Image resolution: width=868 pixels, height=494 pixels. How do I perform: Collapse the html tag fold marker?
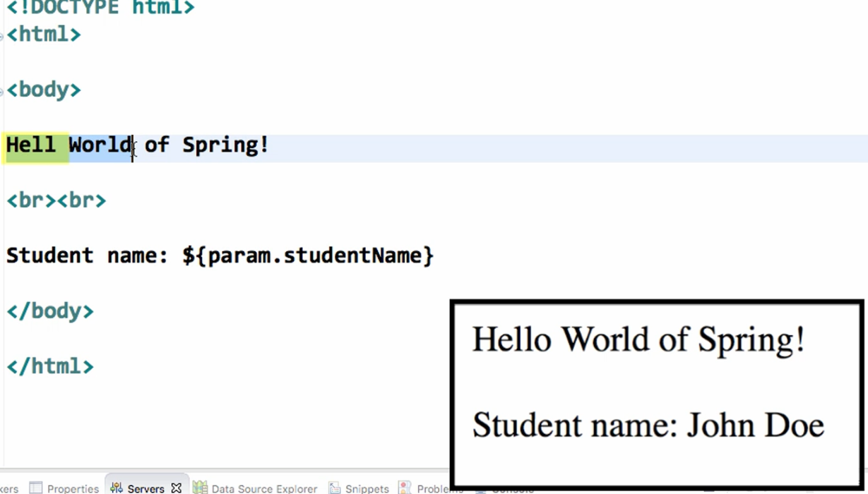click(2, 36)
